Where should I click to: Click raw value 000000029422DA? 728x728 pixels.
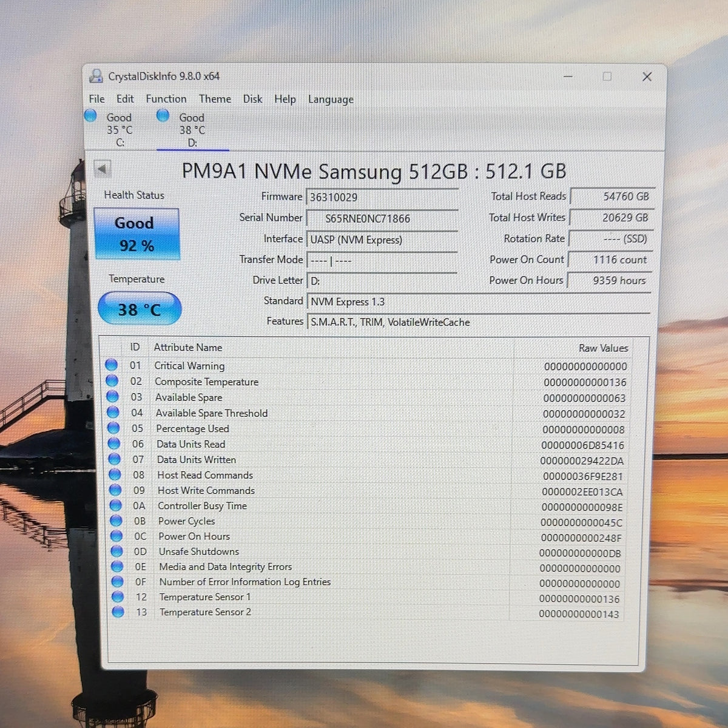(582, 461)
